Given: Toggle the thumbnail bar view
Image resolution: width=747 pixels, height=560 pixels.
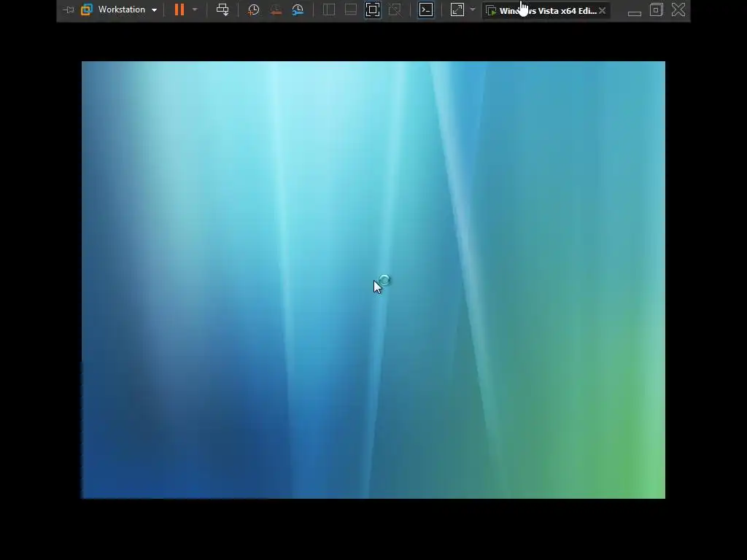Looking at the screenshot, I should point(351,9).
